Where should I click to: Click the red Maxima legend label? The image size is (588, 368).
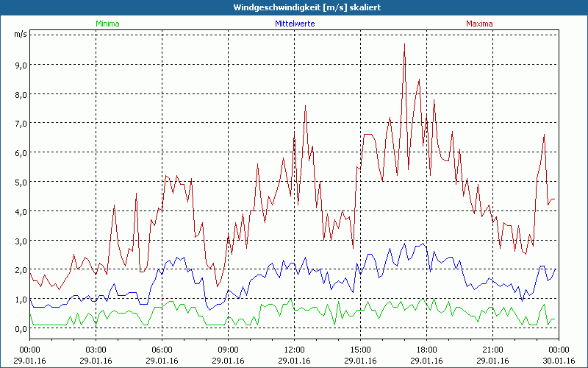[x=480, y=24]
